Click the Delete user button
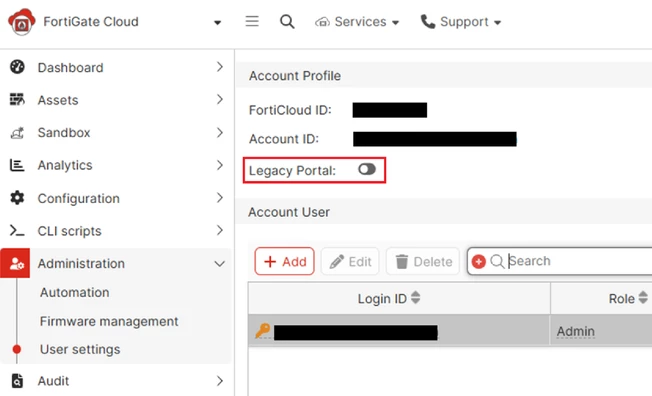The height and width of the screenshot is (396, 652). click(423, 261)
